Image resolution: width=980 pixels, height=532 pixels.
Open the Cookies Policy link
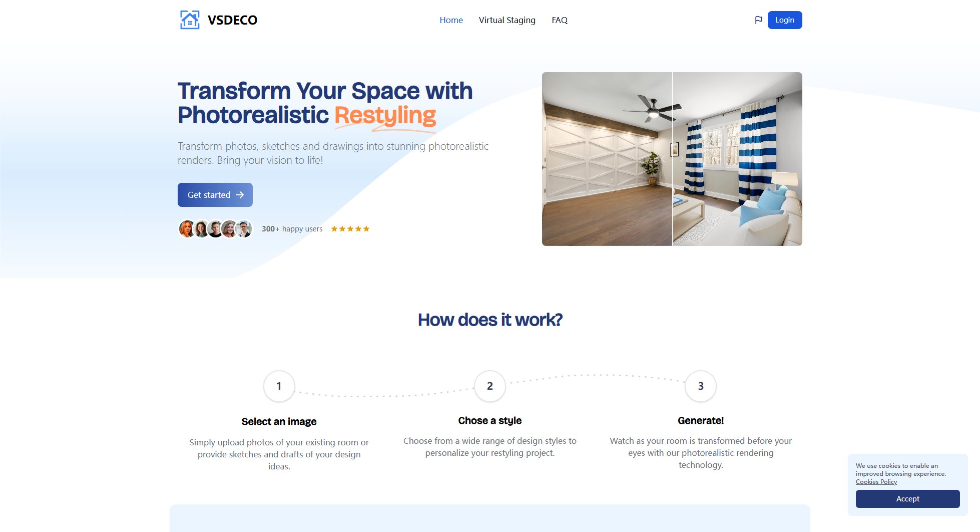[876, 482]
